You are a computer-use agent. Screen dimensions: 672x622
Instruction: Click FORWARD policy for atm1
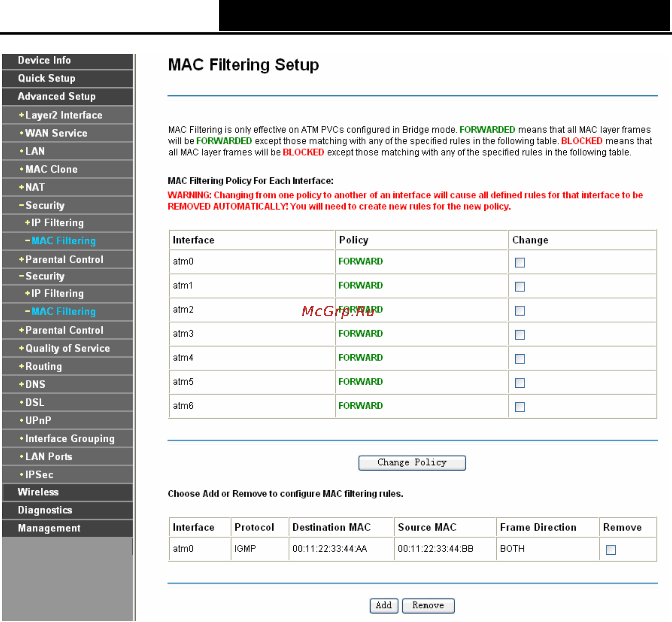click(x=361, y=285)
